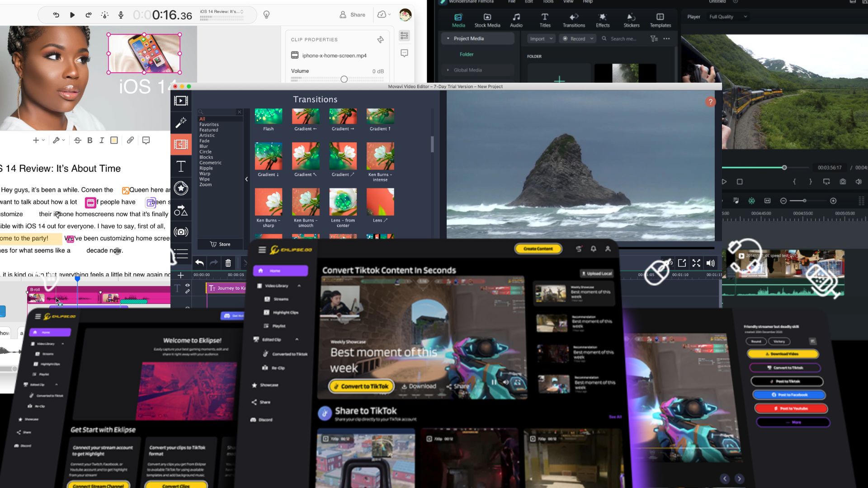Open the screen capture tool in Movavi sidebar

(181, 232)
